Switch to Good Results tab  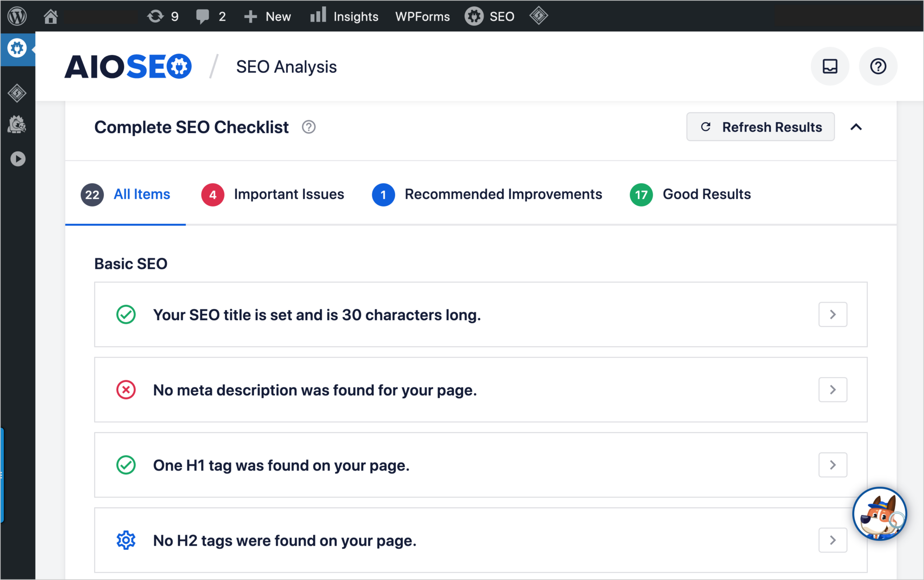click(690, 194)
